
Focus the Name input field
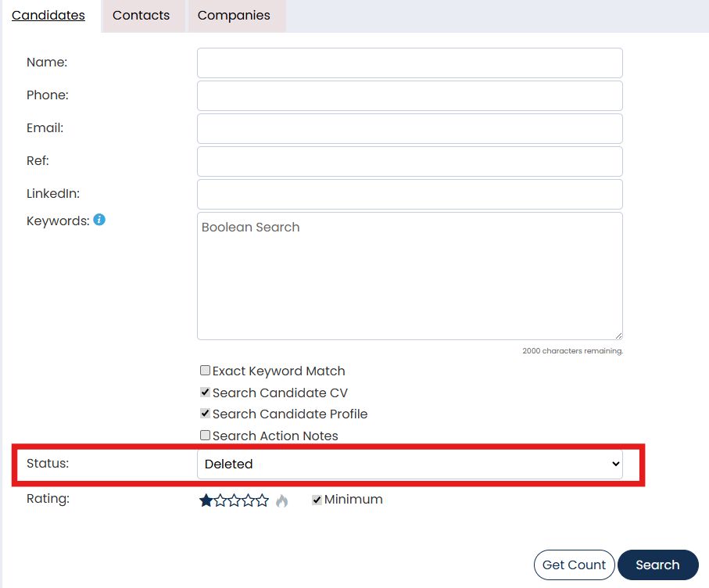point(410,63)
